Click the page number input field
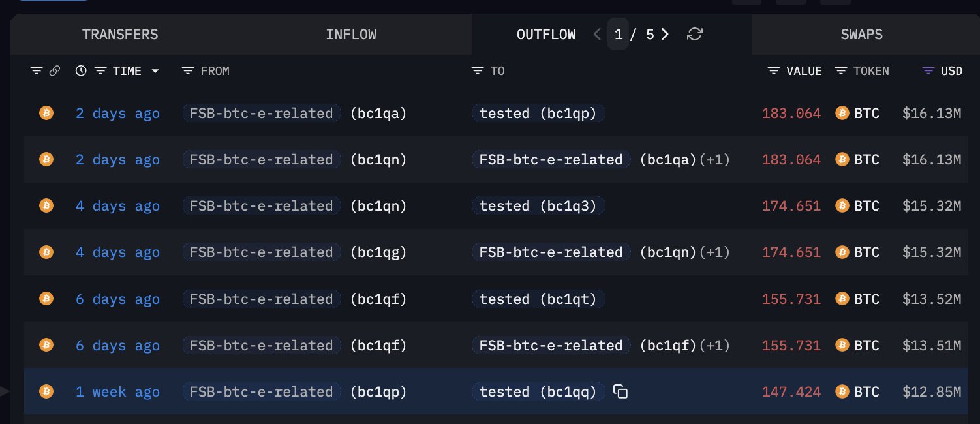980x424 pixels. tap(618, 35)
